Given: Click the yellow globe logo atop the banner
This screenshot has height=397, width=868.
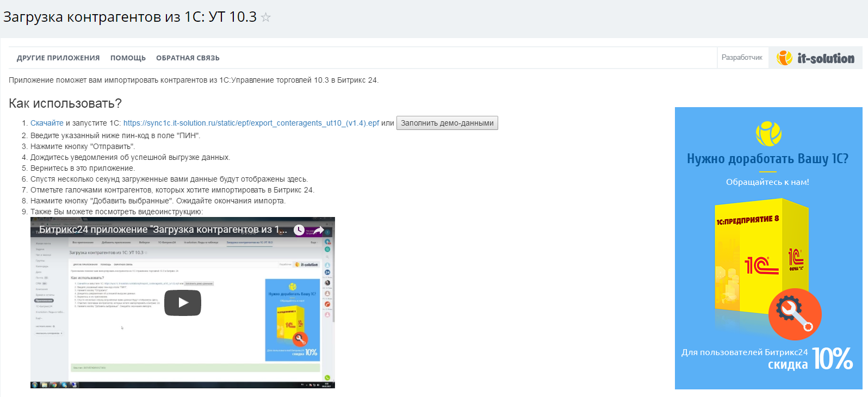Looking at the screenshot, I should point(768,134).
